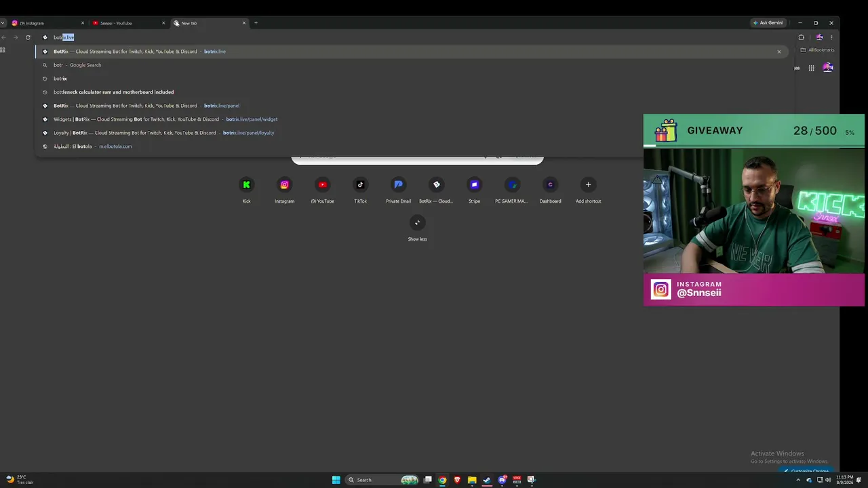Open the Dashboard shortcut tile
Image resolution: width=868 pixels, height=488 pixels.
pos(550,190)
